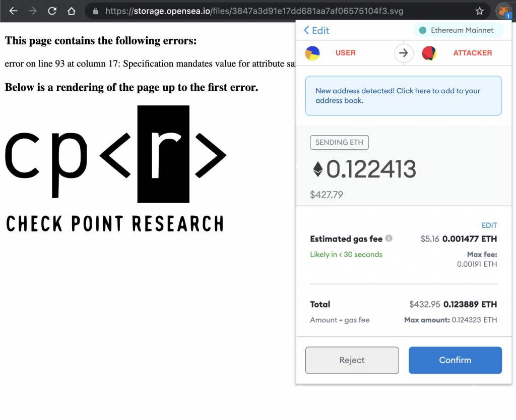This screenshot has width=516, height=420.
Task: Click the ATTACKER account avatar icon
Action: pos(429,52)
